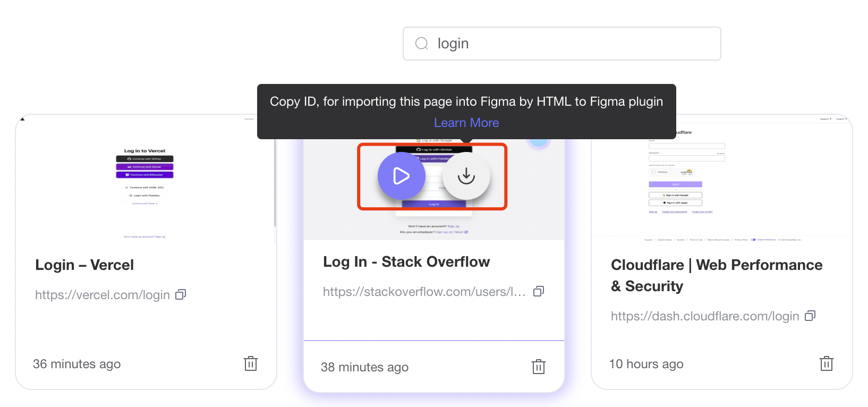Copy the Stack Overflow URL with the copy icon
Screen dimensions: 868x407
539,291
